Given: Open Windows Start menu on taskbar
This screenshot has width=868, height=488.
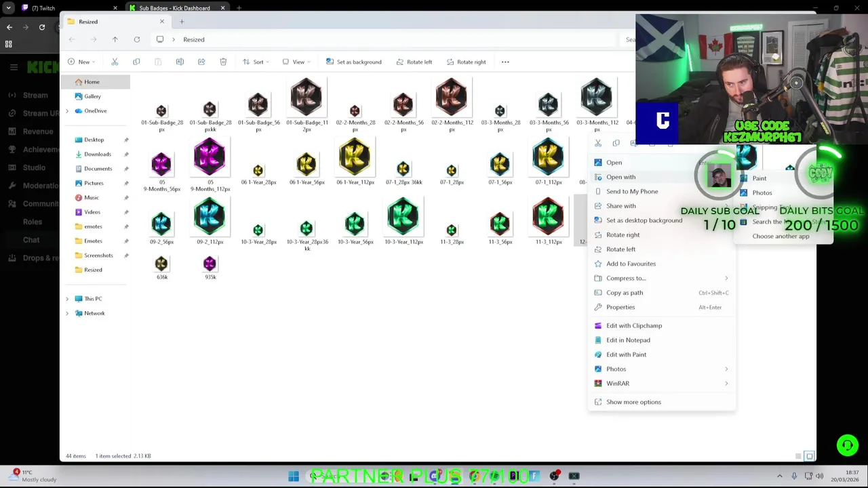Looking at the screenshot, I should click(x=294, y=476).
